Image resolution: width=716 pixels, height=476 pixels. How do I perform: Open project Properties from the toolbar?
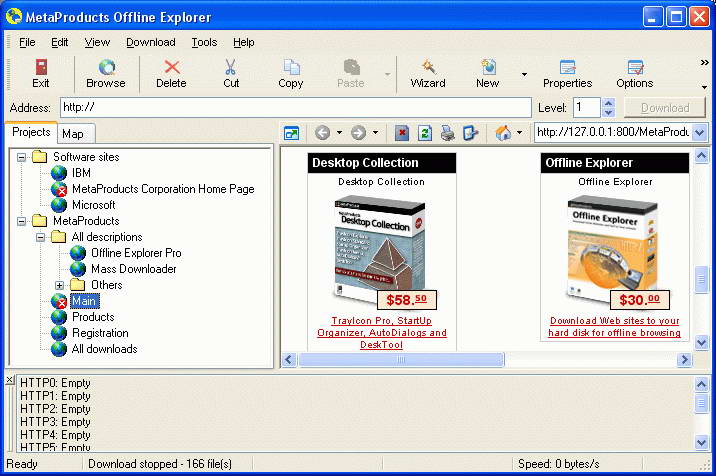pyautogui.click(x=567, y=74)
